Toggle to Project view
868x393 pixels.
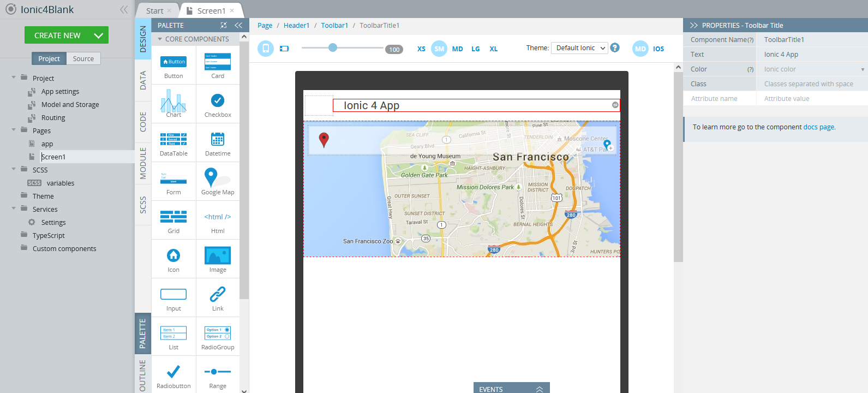(x=49, y=58)
